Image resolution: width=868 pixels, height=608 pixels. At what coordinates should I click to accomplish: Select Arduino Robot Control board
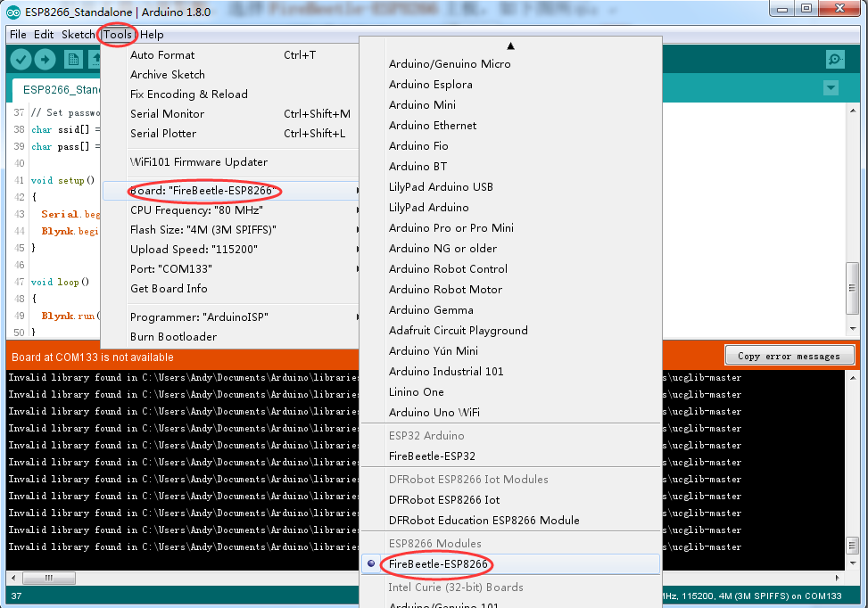[x=511, y=269]
